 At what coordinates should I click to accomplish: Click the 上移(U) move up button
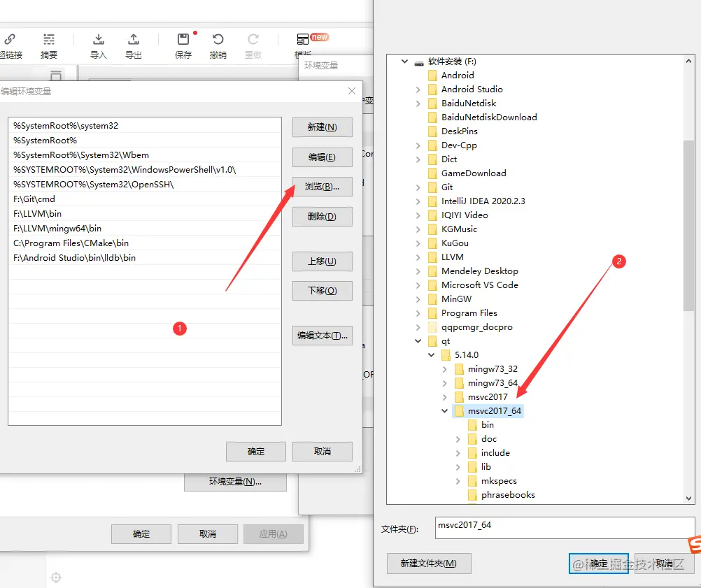click(323, 261)
